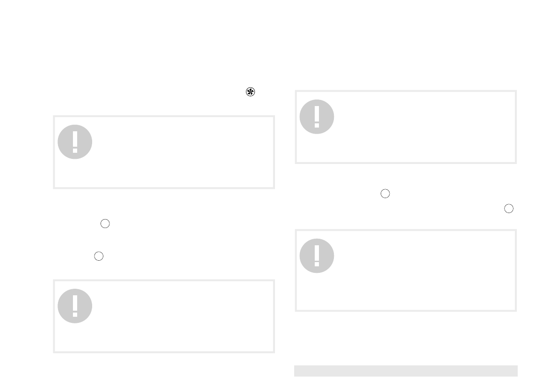
Task: Click the blank space between the two left-column circles
Action: [x=164, y=240]
